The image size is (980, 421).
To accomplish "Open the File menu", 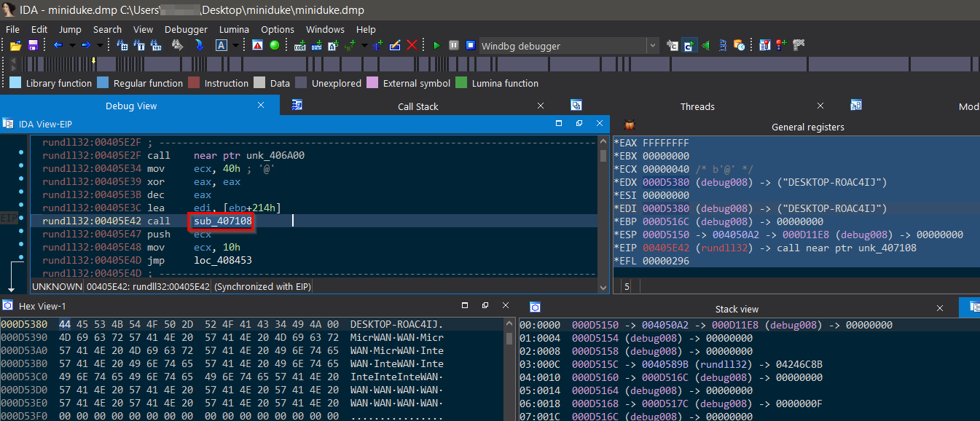I will tap(12, 29).
